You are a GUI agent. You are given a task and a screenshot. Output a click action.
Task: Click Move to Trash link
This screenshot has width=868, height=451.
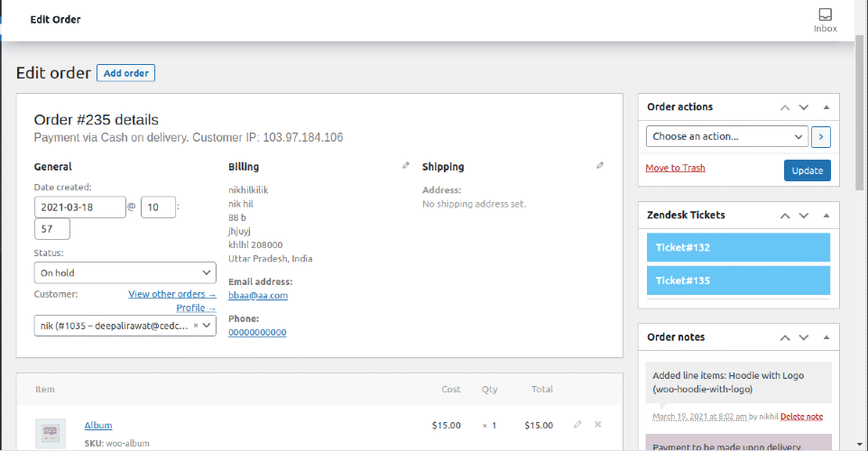click(675, 168)
